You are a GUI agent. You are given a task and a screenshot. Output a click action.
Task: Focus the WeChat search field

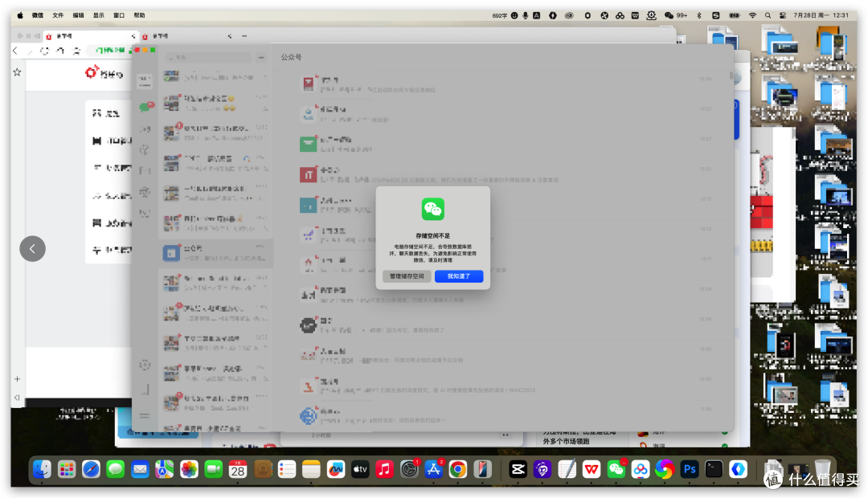209,58
